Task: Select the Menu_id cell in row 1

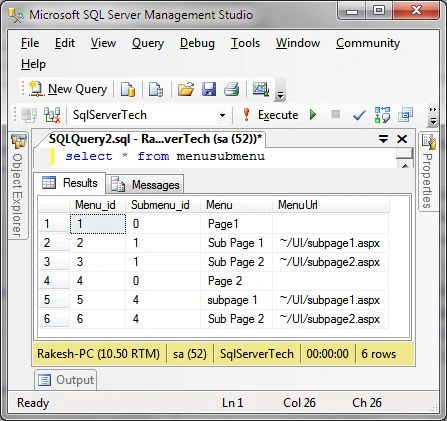Action: coord(98,224)
